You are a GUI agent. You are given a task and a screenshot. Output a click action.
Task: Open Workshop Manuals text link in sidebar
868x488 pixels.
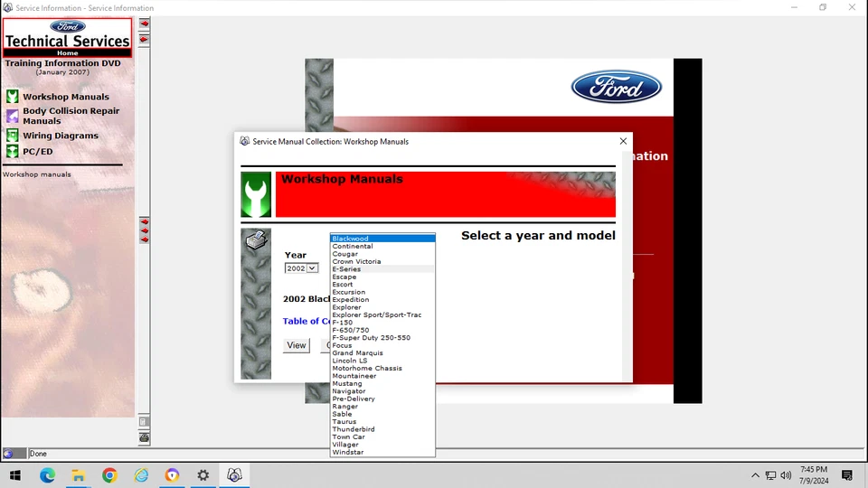tap(66, 97)
